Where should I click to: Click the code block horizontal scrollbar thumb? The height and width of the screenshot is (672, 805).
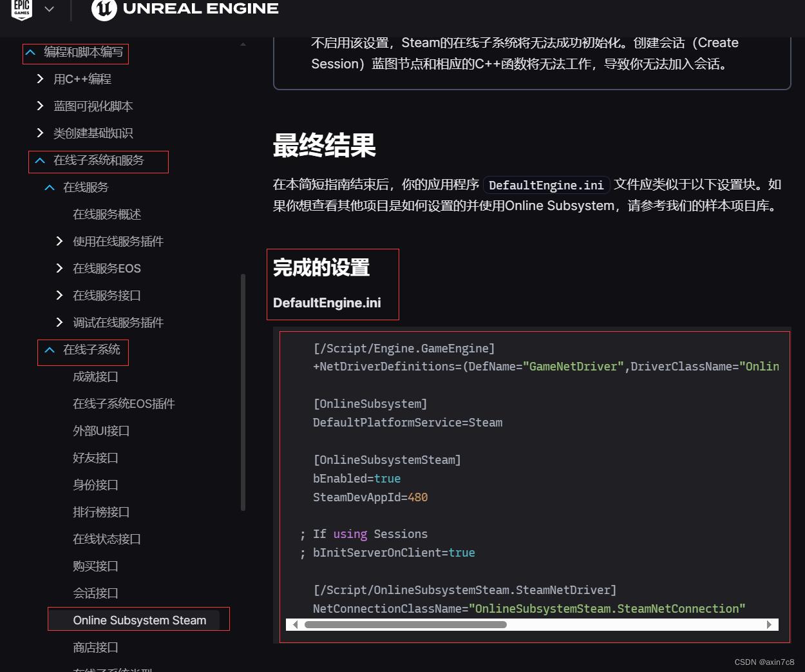click(x=406, y=624)
